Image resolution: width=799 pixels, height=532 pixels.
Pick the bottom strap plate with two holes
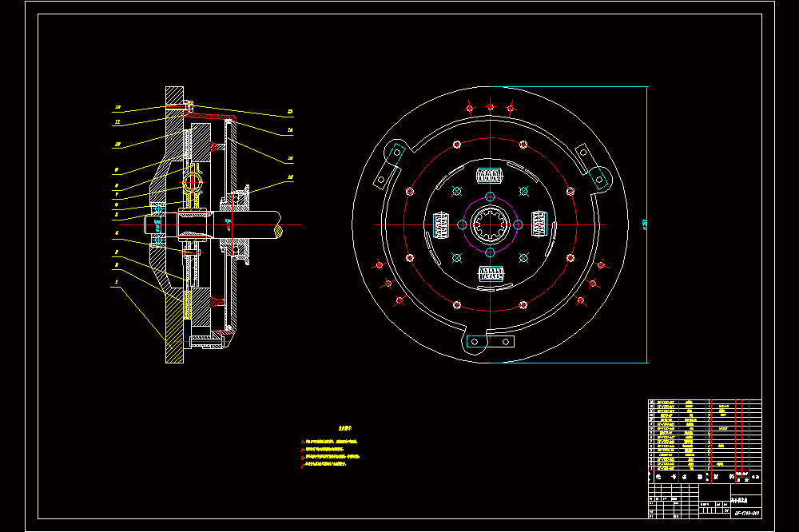491,341
